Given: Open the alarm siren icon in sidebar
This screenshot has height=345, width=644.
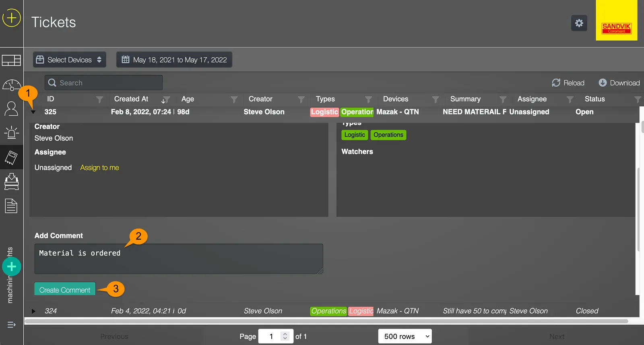Looking at the screenshot, I should point(11,133).
